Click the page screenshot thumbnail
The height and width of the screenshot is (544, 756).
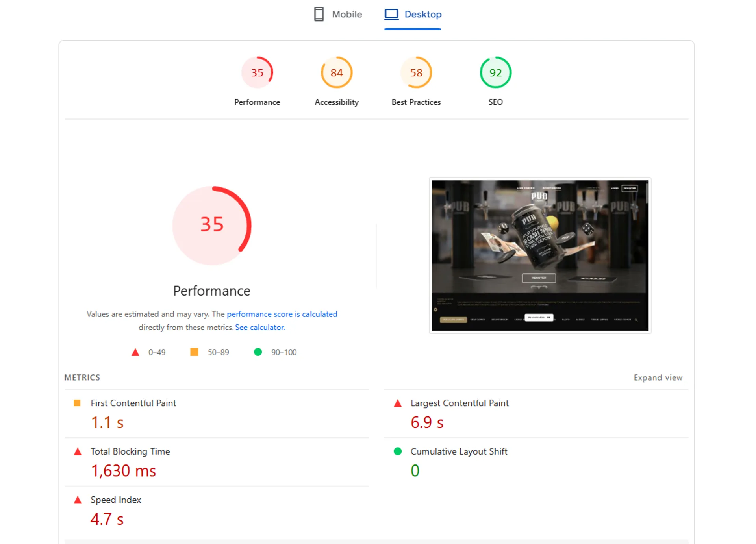(x=539, y=255)
